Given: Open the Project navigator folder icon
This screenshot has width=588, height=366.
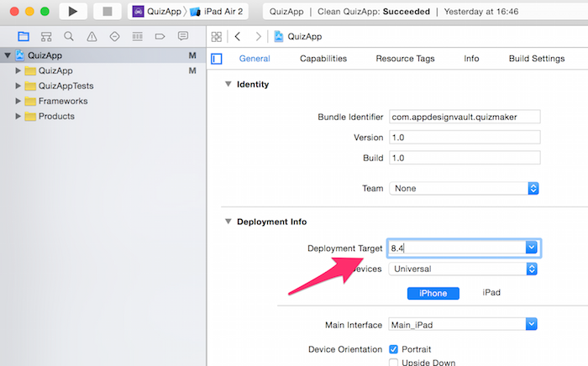Looking at the screenshot, I should [24, 36].
